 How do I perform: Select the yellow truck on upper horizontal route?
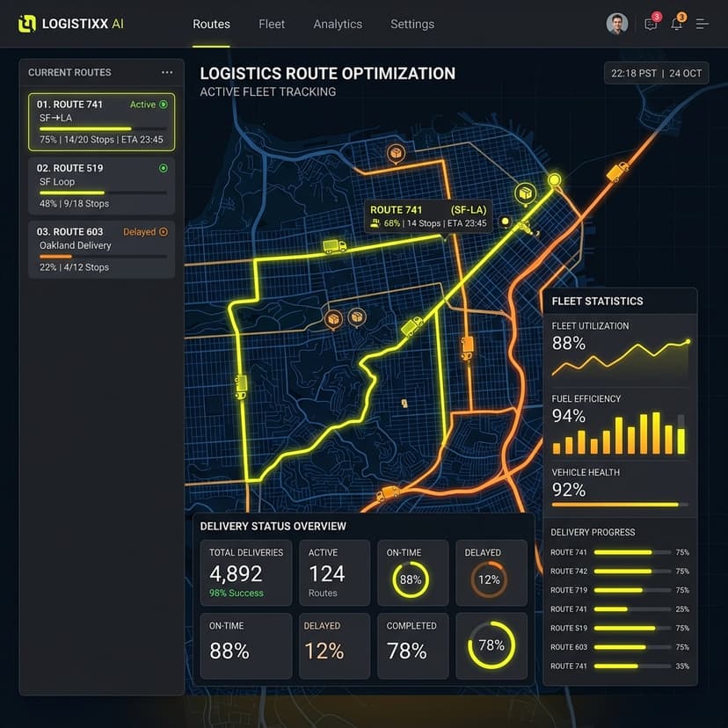(334, 246)
